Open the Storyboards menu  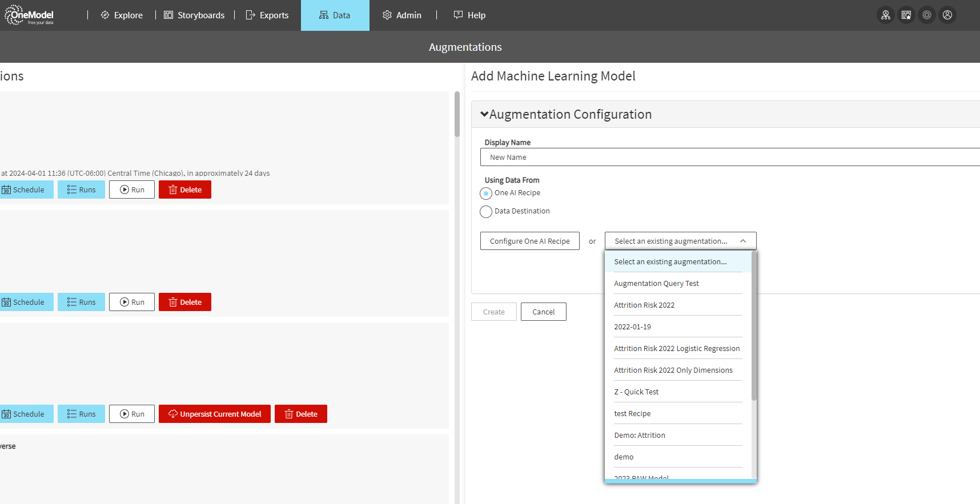[x=194, y=15]
